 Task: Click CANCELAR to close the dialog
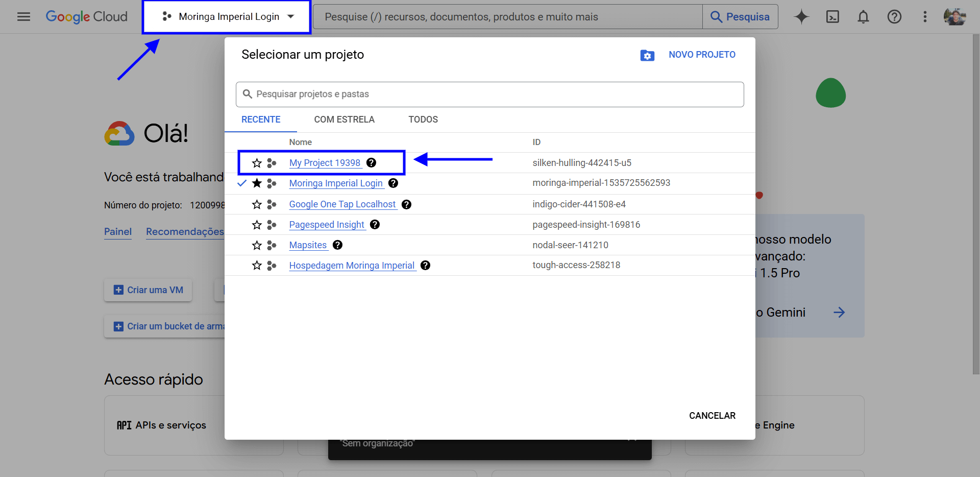(712, 416)
